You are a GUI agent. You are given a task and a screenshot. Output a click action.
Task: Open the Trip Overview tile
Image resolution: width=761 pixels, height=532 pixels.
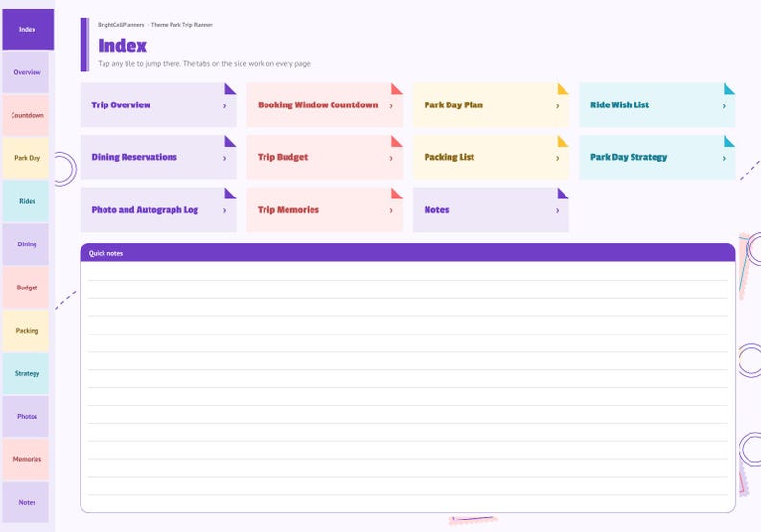click(x=158, y=104)
